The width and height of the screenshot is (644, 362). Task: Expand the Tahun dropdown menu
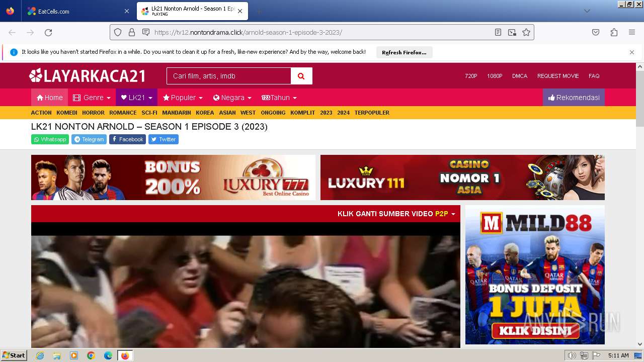pyautogui.click(x=279, y=98)
